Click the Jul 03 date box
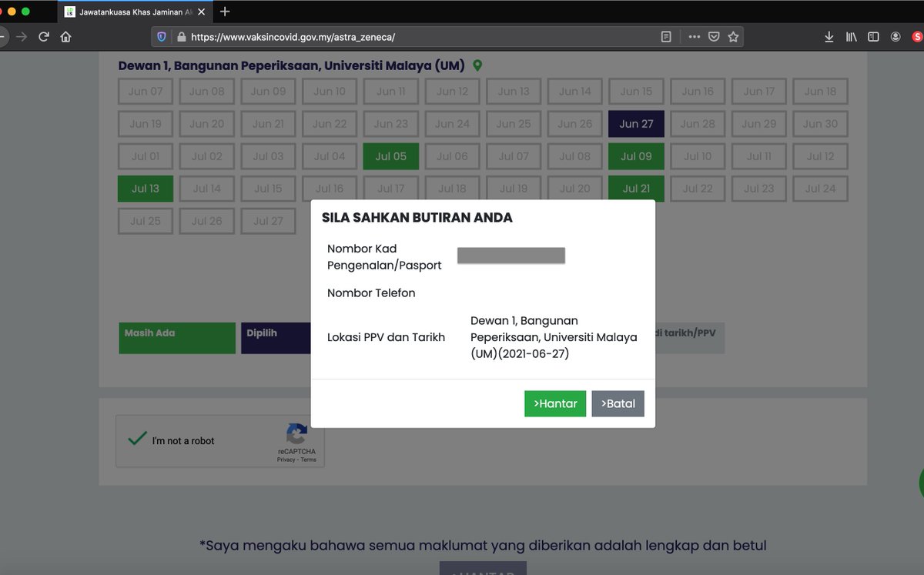This screenshot has height=575, width=924. click(x=268, y=156)
